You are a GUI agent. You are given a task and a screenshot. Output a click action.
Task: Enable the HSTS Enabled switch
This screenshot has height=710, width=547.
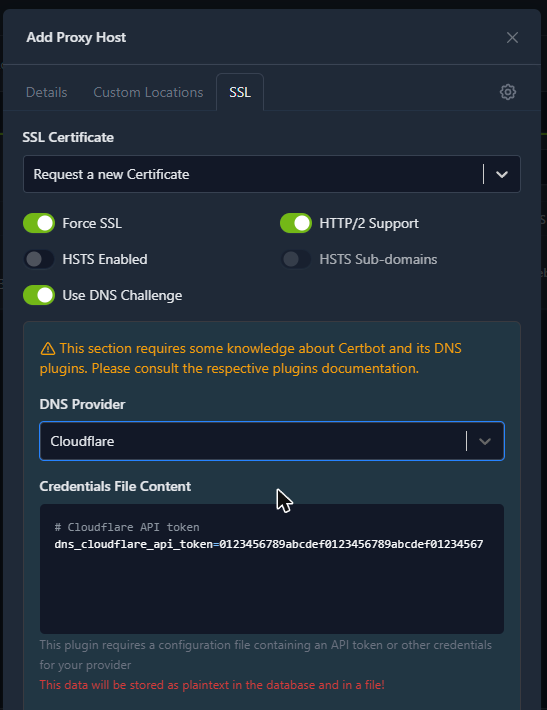(x=39, y=259)
